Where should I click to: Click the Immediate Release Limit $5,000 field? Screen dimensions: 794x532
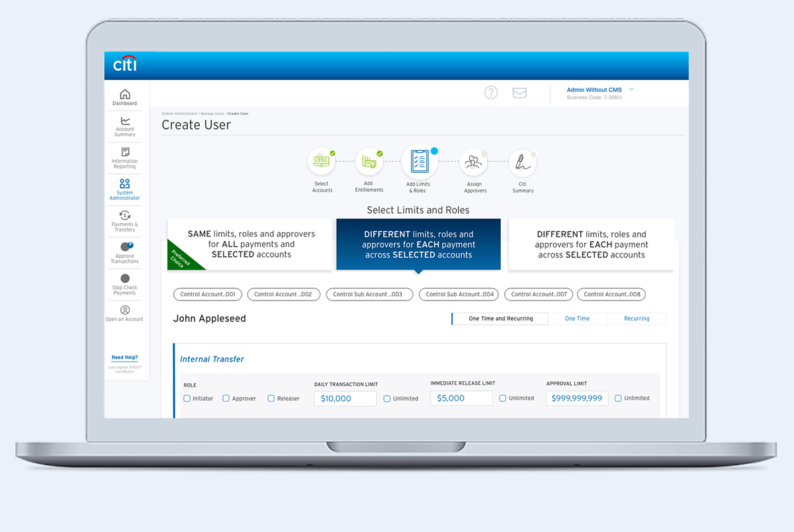point(461,398)
